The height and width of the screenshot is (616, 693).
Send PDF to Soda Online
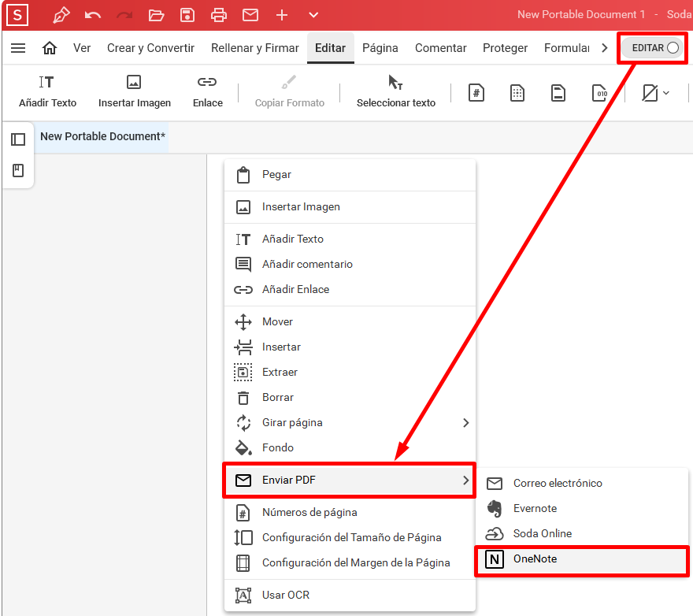point(583,534)
